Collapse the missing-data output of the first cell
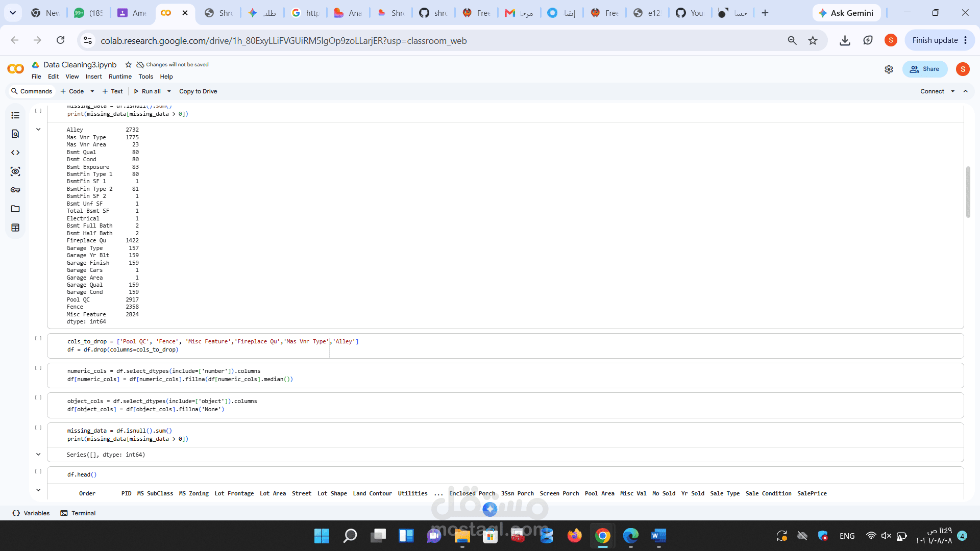This screenshot has height=551, width=980. pos(38,130)
